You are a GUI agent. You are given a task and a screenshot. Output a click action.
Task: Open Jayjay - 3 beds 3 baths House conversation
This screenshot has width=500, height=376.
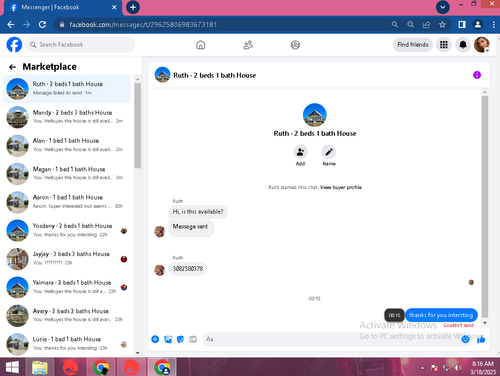pyautogui.click(x=67, y=259)
